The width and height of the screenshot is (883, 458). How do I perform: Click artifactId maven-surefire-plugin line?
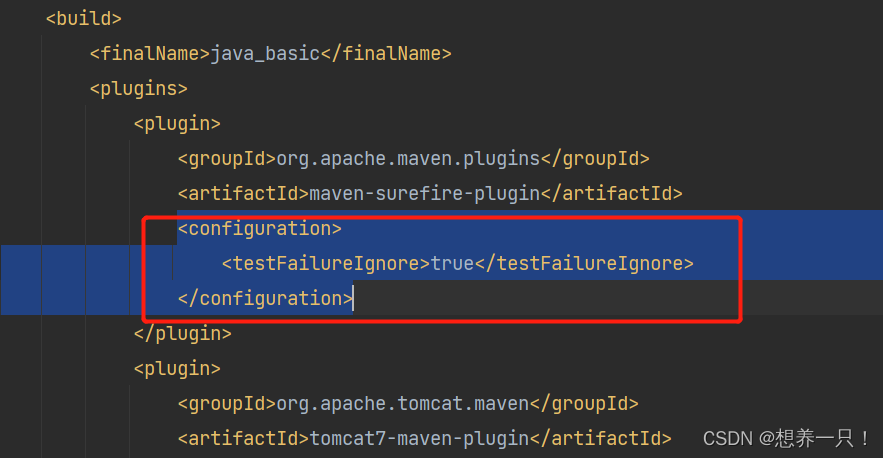tap(430, 193)
